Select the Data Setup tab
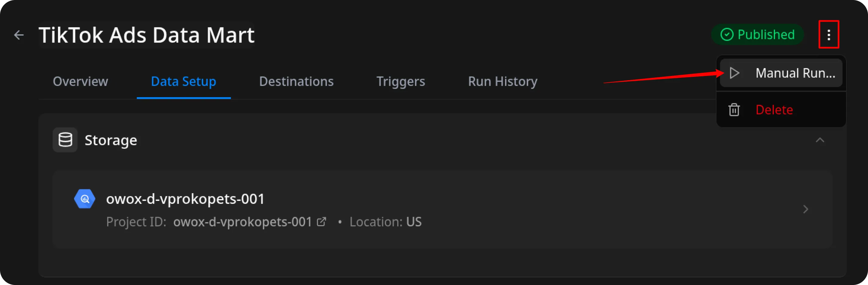The image size is (868, 285). coord(183,82)
